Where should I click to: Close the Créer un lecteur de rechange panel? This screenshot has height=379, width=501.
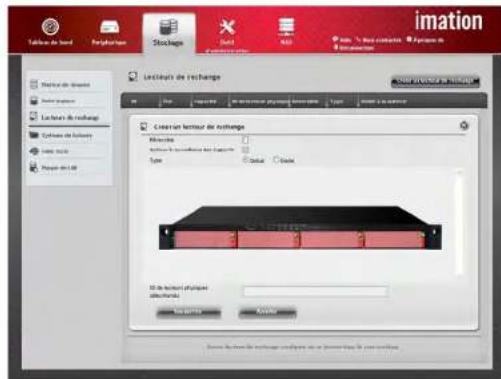tap(464, 126)
